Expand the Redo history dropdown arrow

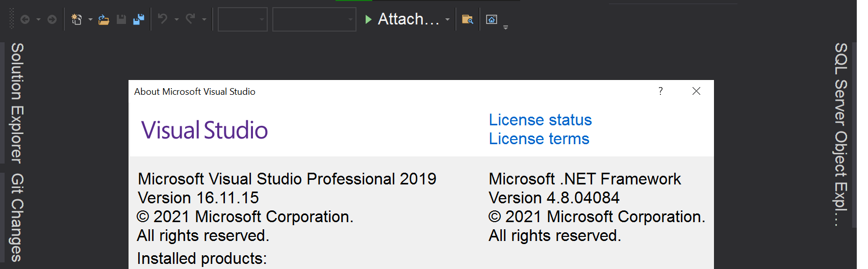point(204,19)
